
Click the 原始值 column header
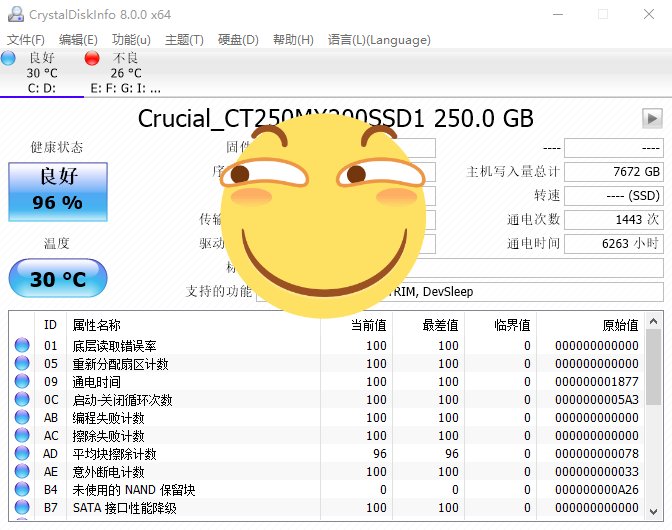click(x=591, y=325)
